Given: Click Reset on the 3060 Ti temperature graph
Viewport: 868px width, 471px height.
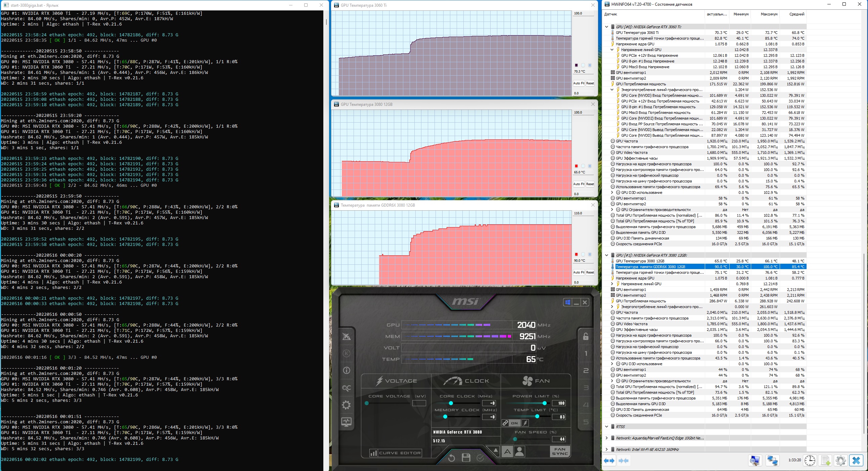Looking at the screenshot, I should (590, 83).
